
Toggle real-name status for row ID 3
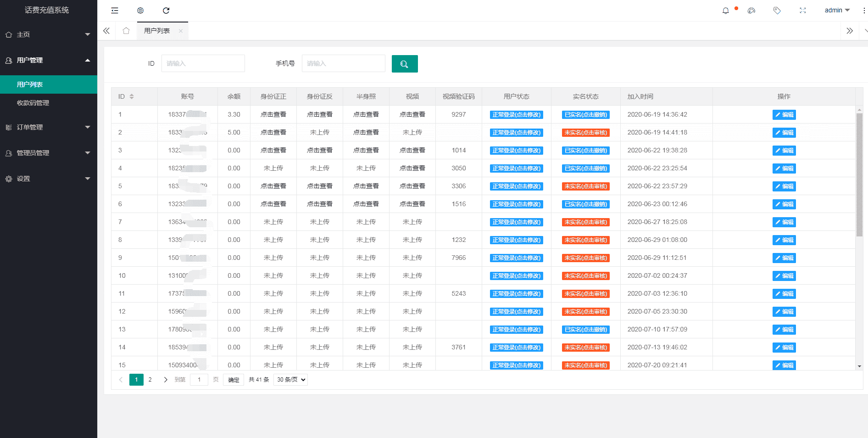click(585, 151)
